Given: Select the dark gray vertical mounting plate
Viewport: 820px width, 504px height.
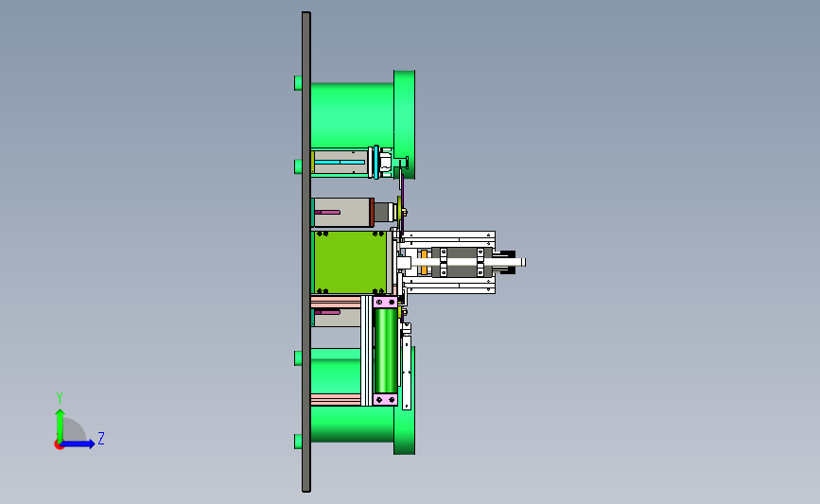Looking at the screenshot, I should pyautogui.click(x=306, y=252).
